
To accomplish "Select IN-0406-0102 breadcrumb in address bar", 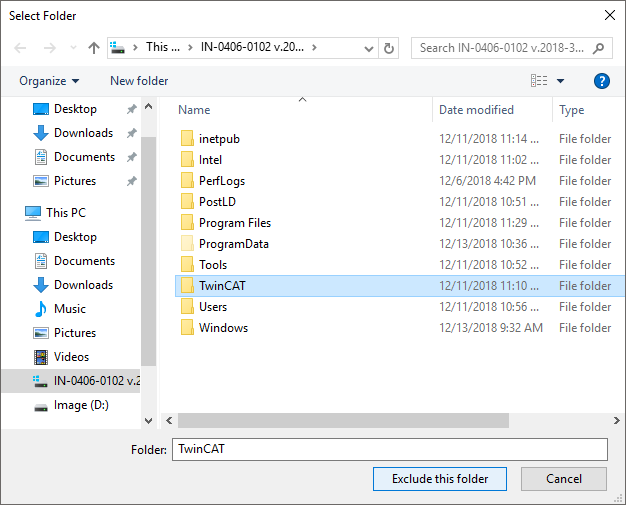I will pyautogui.click(x=252, y=47).
